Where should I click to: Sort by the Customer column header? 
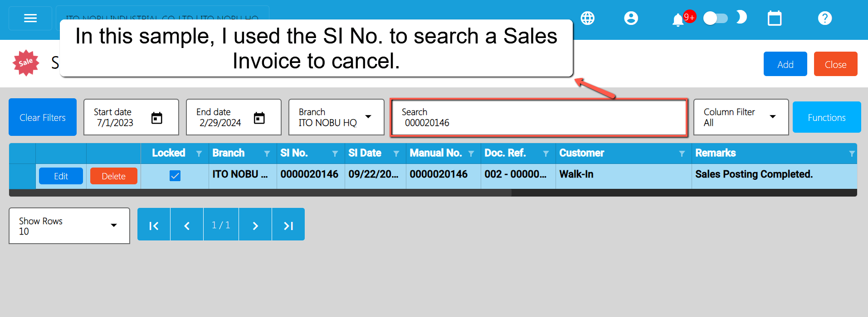coord(581,153)
